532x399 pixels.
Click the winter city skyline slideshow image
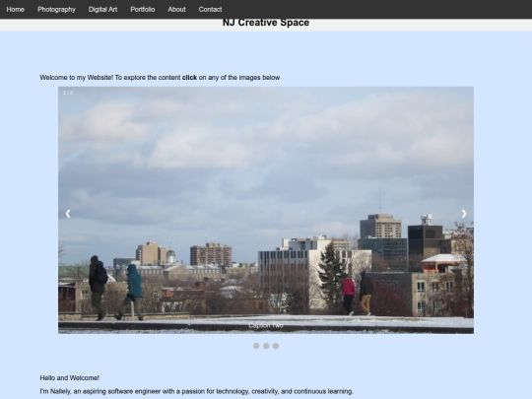click(266, 210)
